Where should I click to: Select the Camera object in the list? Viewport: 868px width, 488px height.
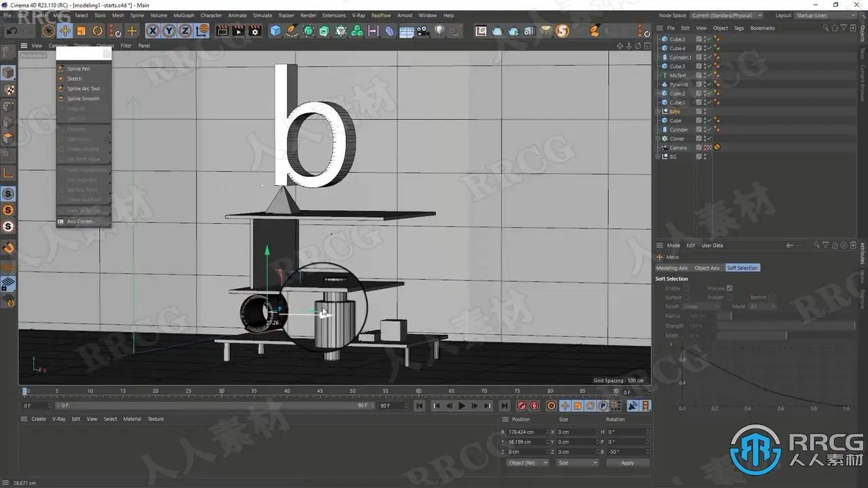(x=678, y=148)
